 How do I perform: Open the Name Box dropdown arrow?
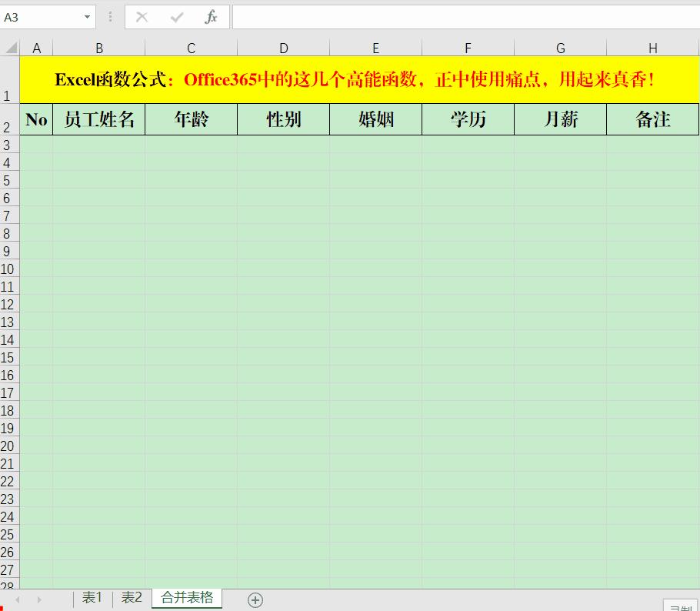tap(87, 17)
